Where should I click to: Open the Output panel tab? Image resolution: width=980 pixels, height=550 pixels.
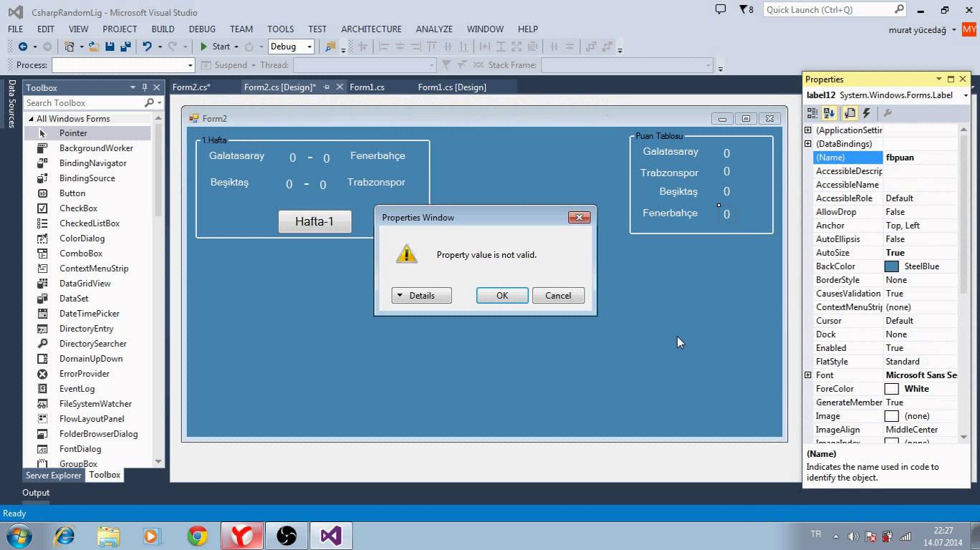tap(36, 493)
